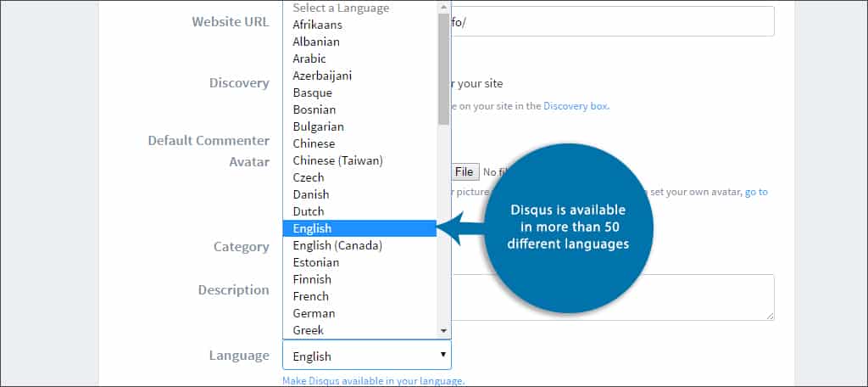868x387 pixels.
Task: Open the Discovery box link
Action: coord(576,106)
